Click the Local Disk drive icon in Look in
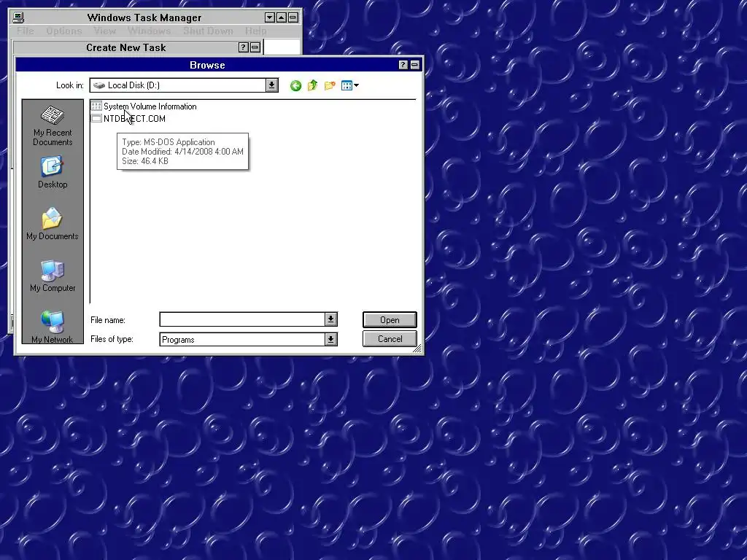The width and height of the screenshot is (747, 560). pos(99,85)
